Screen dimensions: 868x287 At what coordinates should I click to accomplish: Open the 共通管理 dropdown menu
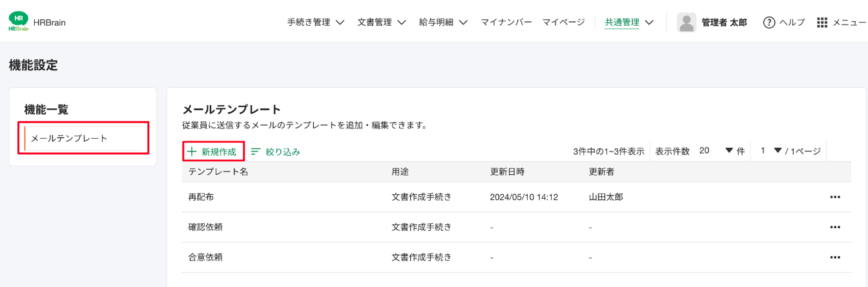click(628, 23)
